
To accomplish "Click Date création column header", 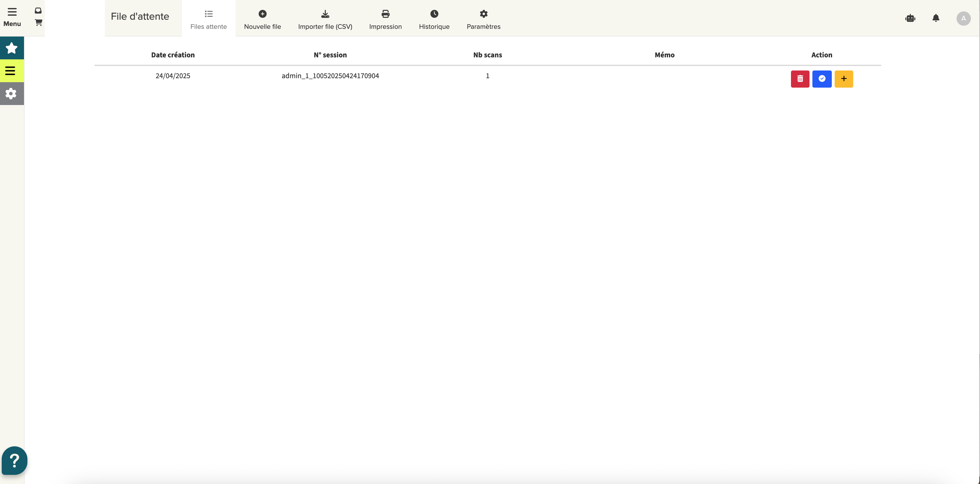I will [173, 55].
